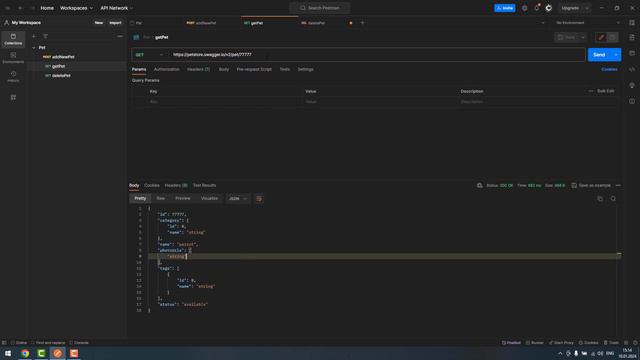Open the environment quick look icon
Screen dimensions: 640x360
pyautogui.click(x=632, y=23)
